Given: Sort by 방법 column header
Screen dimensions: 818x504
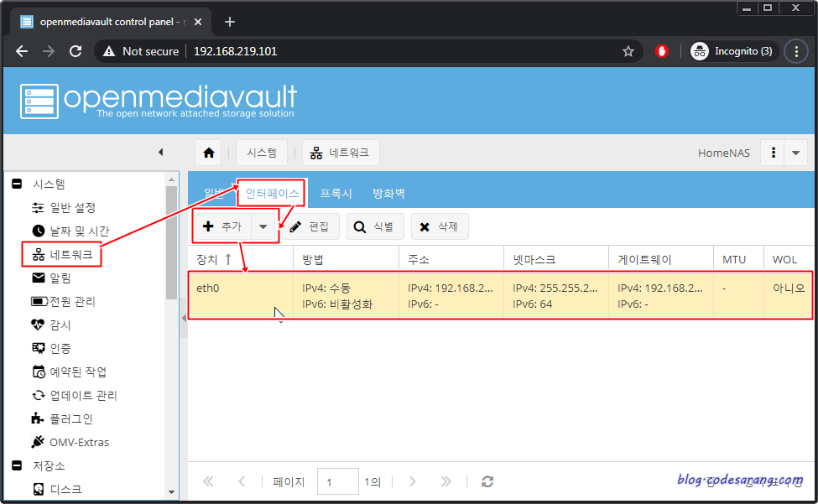Looking at the screenshot, I should point(346,259).
